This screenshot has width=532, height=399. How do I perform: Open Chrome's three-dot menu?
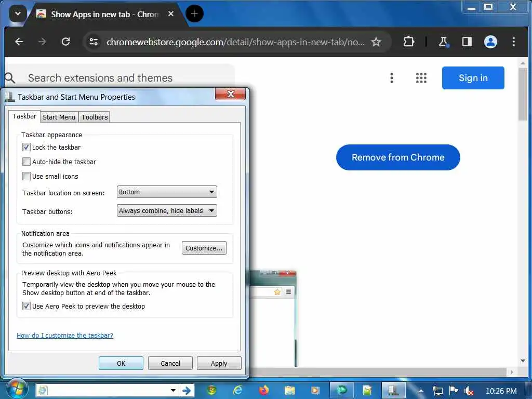[x=514, y=42]
